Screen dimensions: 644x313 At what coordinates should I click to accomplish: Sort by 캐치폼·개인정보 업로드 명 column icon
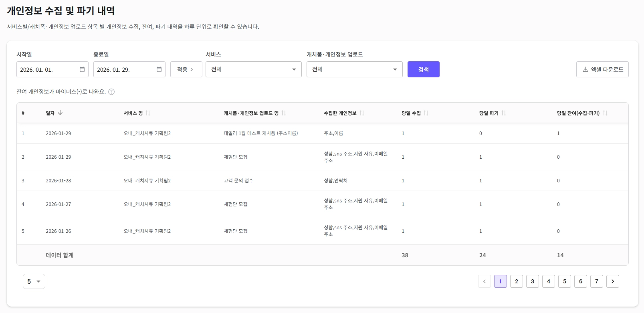tap(284, 113)
